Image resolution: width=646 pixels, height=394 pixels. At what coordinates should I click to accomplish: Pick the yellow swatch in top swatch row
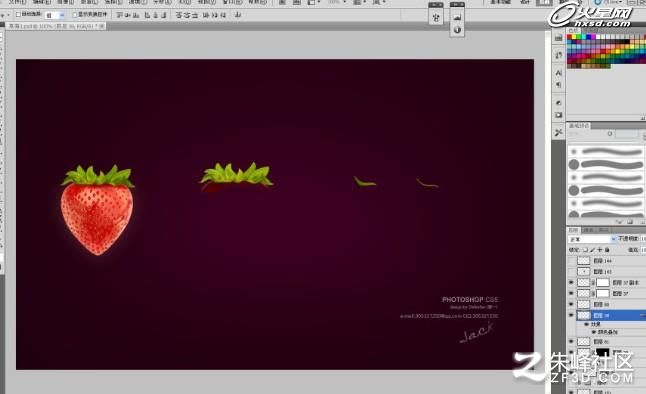[x=574, y=37]
